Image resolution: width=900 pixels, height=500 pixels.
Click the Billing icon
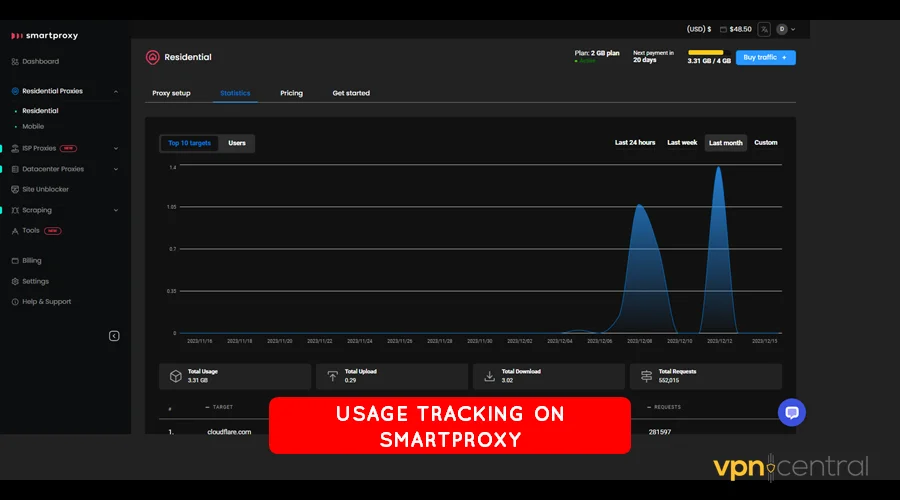pos(15,261)
